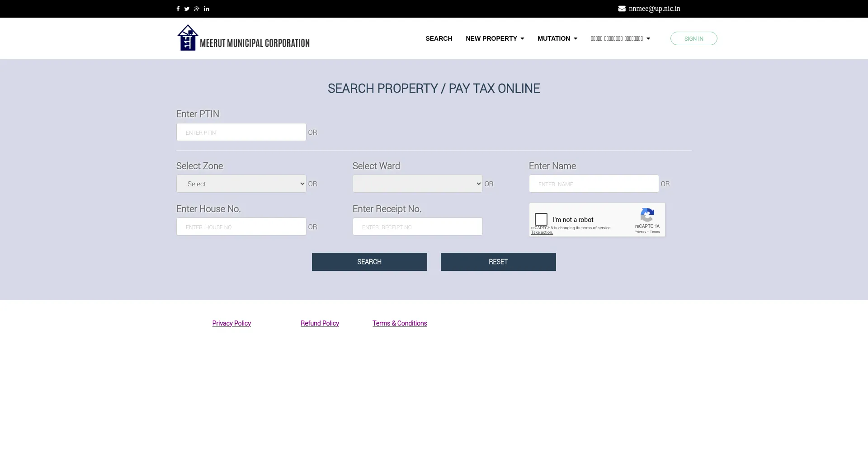The width and height of the screenshot is (868, 449).
Task: Reset the search form
Action: click(498, 262)
